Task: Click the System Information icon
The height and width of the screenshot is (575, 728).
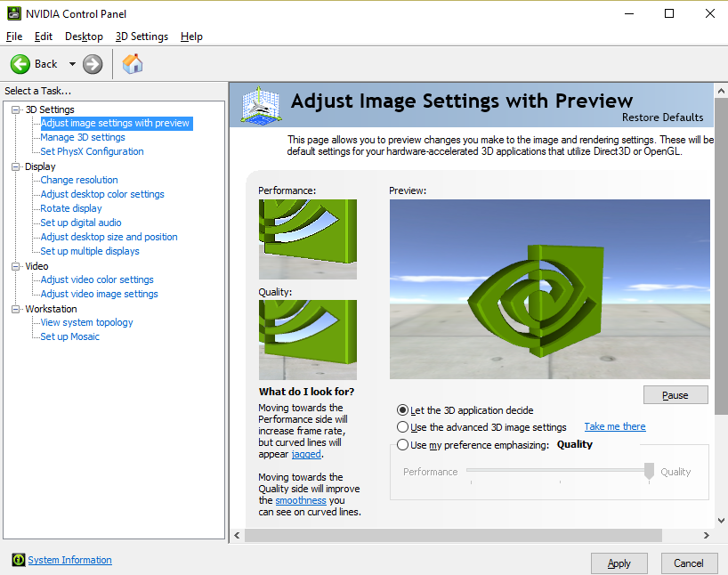Action: tap(18, 560)
